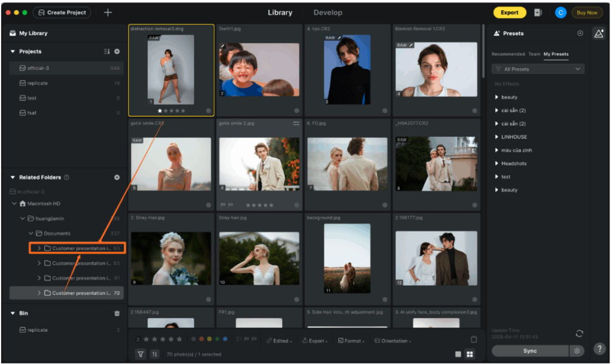612x364 pixels.
Task: Click the info icon next to Related Folders
Action: click(x=66, y=177)
